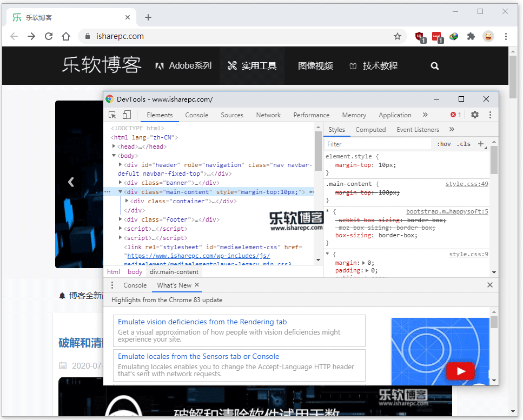Click the browser back arrow
Viewport: 523px width, 420px height.
[14, 36]
